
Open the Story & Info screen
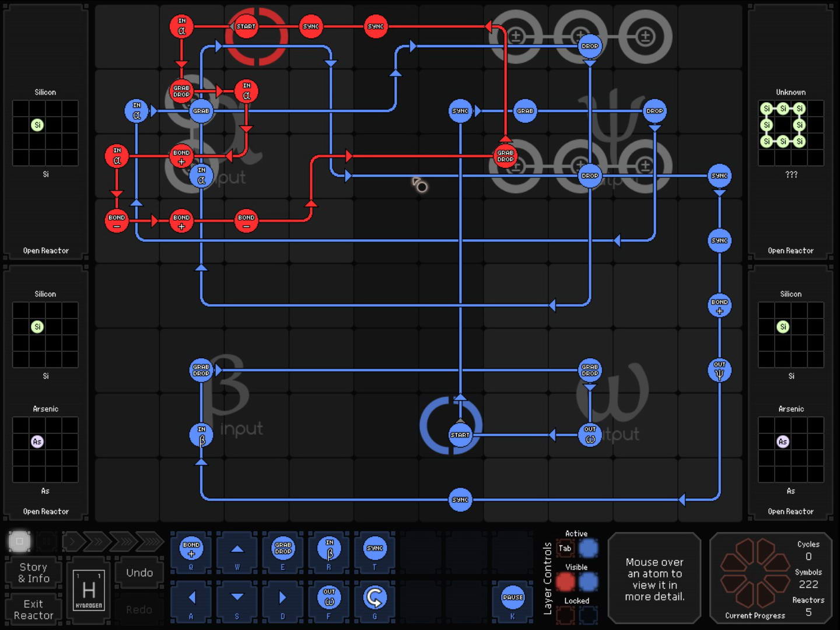(x=33, y=573)
